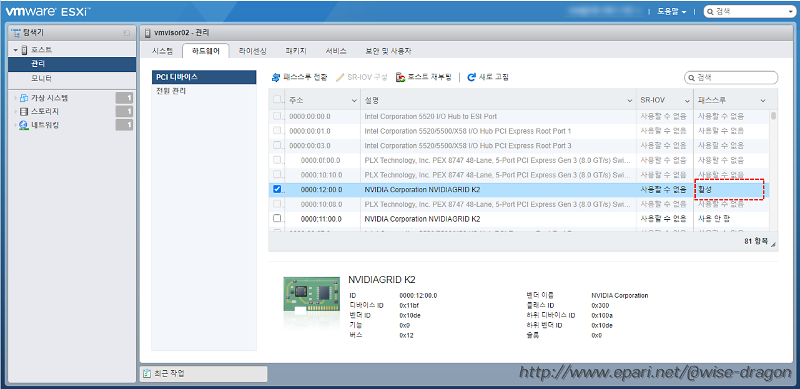Expand the virtual machines tree node

tap(16, 98)
